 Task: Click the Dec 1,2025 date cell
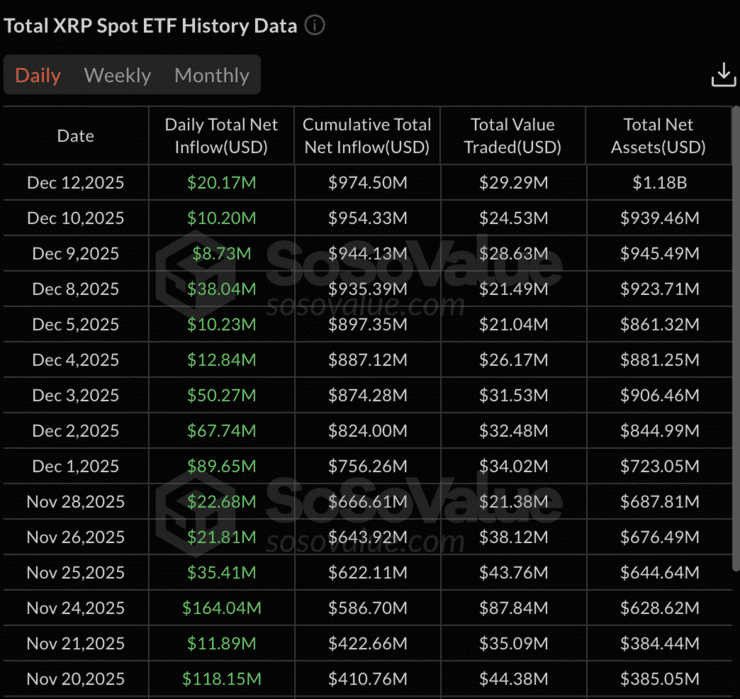point(76,466)
